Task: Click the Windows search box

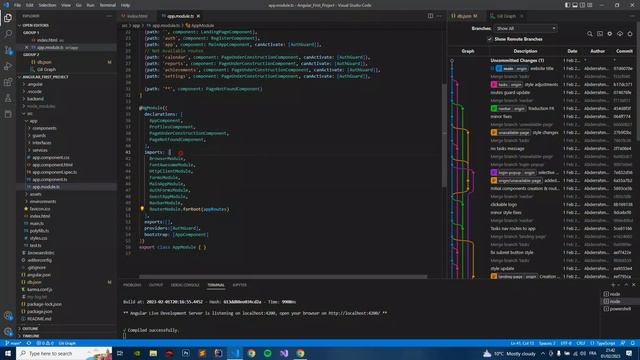Action: pos(64,353)
